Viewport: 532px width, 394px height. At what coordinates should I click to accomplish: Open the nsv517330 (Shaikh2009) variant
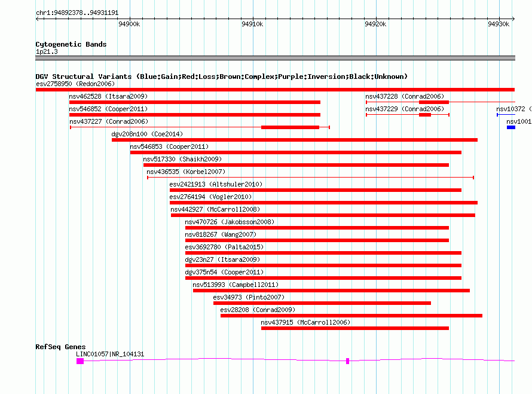click(296, 165)
